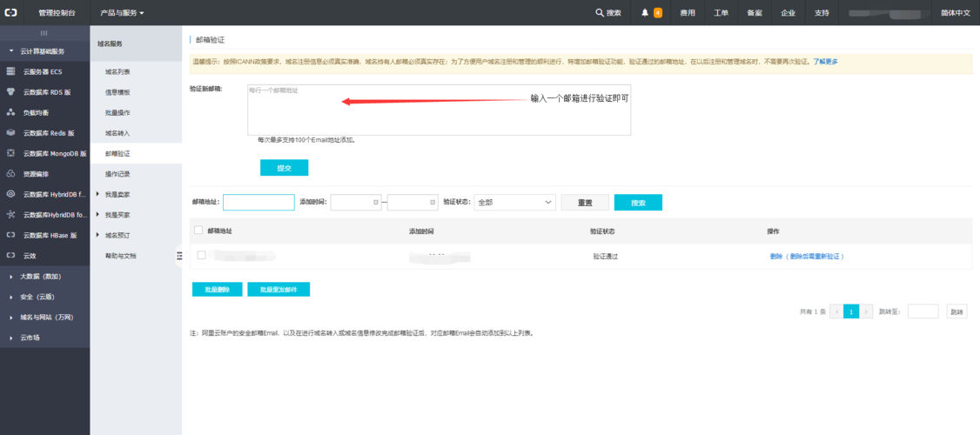The image size is (980, 435).
Task: Click the 验证通过 status text
Action: click(x=605, y=257)
